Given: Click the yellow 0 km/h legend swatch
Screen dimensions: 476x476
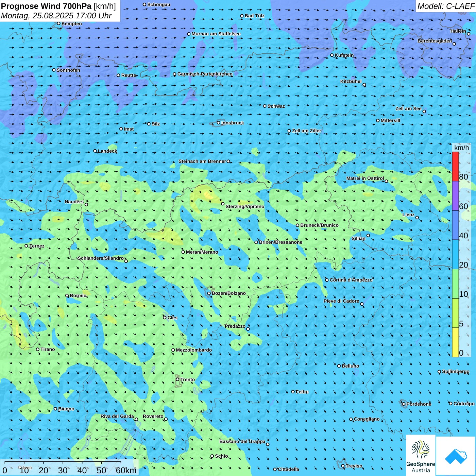Looking at the screenshot, I should (x=455, y=342).
